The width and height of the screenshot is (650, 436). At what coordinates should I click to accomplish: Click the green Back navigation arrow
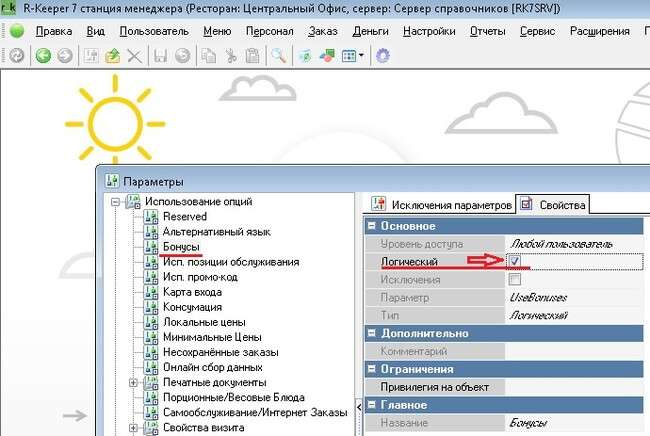[x=43, y=55]
